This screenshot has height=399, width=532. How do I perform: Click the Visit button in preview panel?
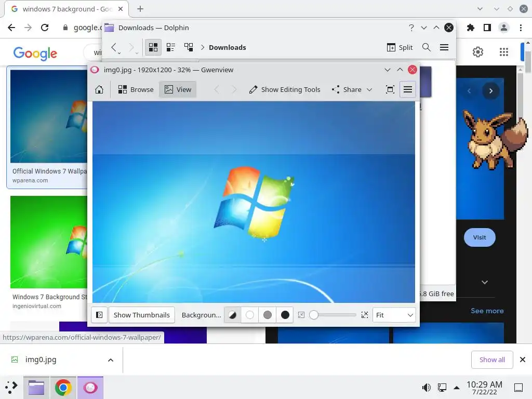coord(480,237)
